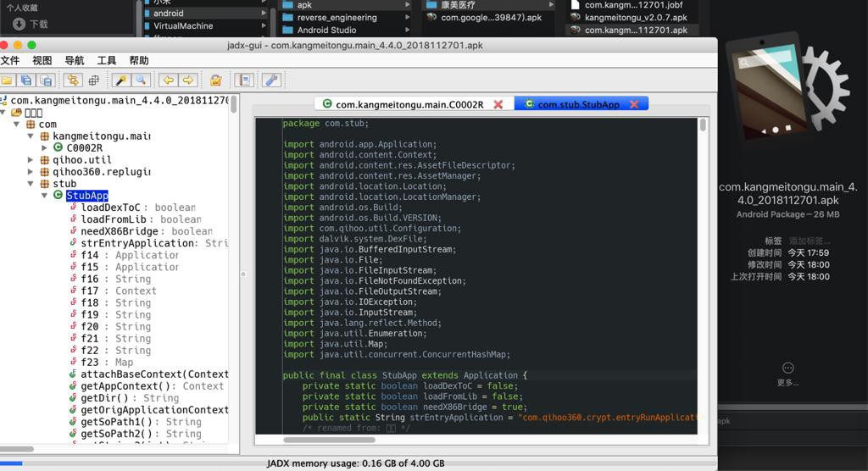Click the StubApp class icon in tree

[x=58, y=195]
